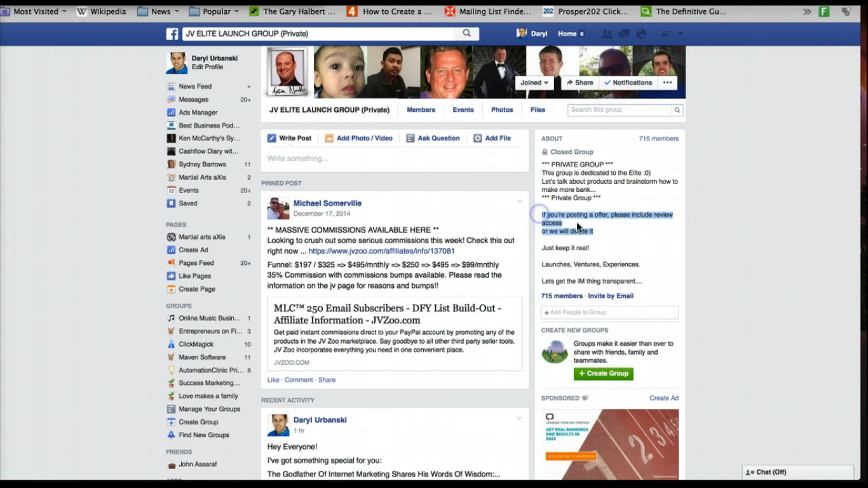
Task: Choose Ask Question in composer
Action: [x=433, y=138]
